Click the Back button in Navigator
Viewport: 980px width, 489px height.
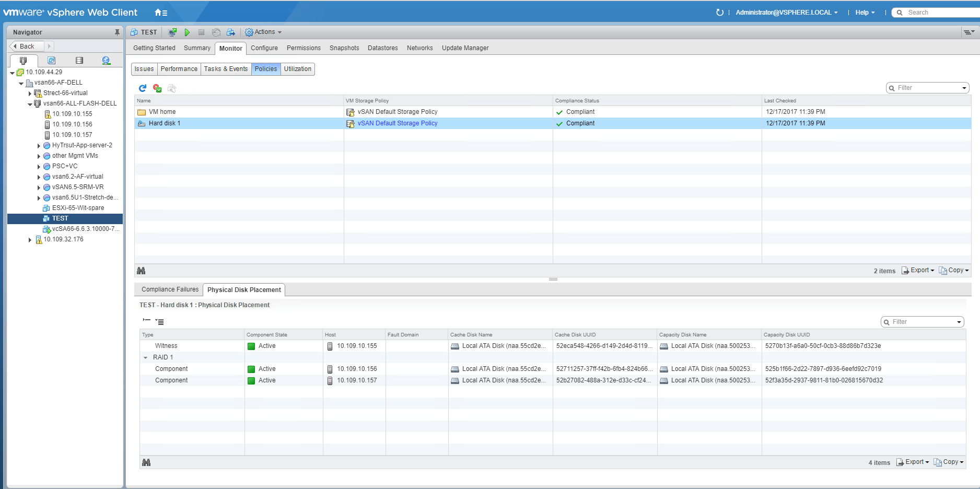coord(26,46)
